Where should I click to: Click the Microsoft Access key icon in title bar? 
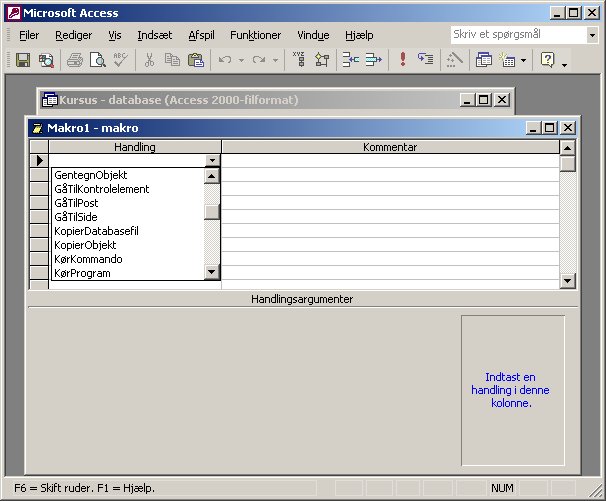coord(14,13)
